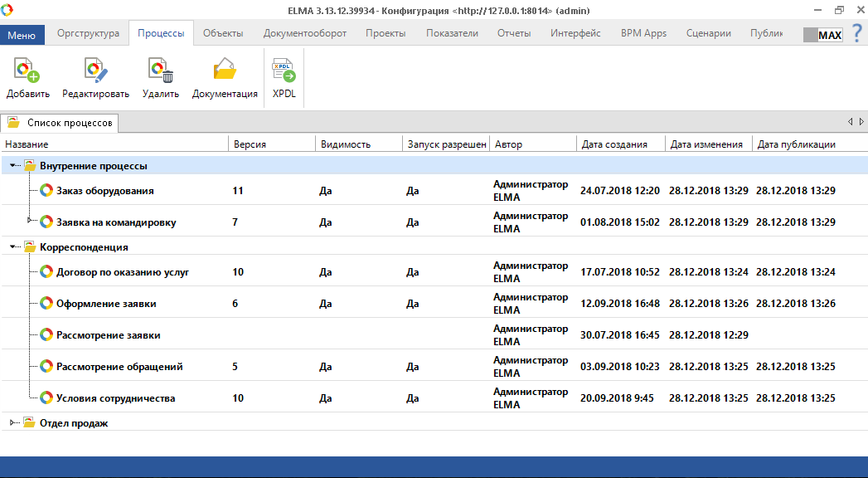
Task: Click the ELMA application logo icon
Action: click(8, 10)
